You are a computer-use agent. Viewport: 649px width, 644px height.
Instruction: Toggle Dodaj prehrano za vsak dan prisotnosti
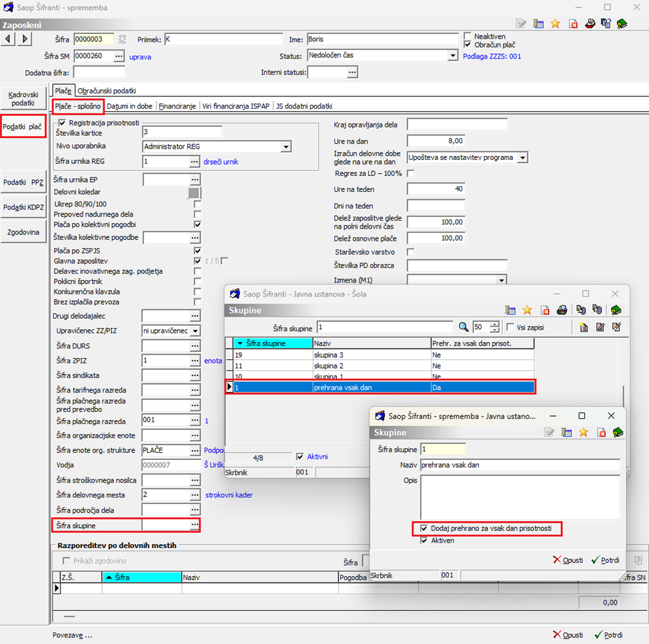click(424, 528)
